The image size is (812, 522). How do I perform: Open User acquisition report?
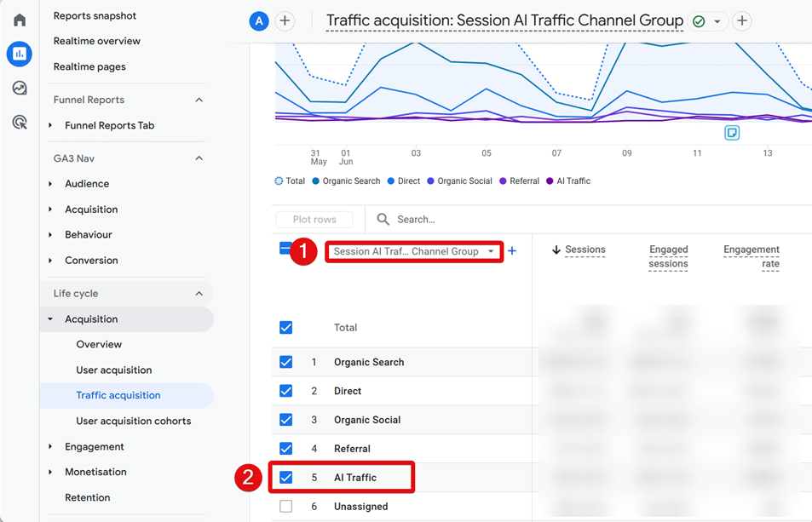point(114,370)
